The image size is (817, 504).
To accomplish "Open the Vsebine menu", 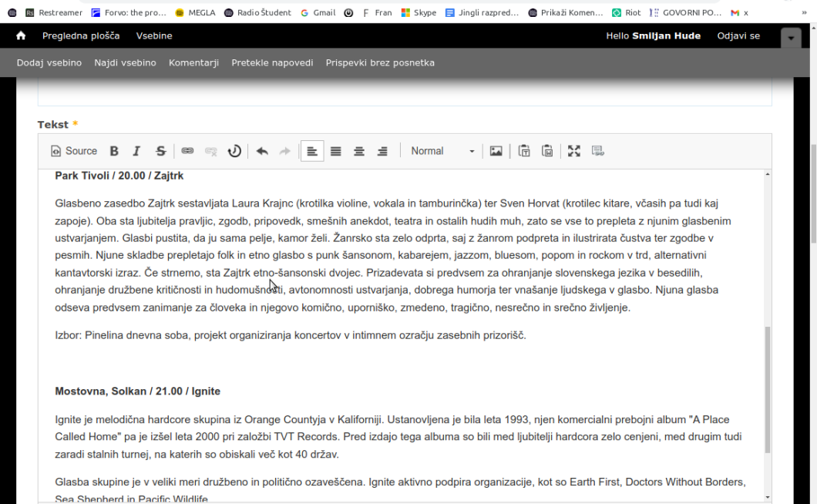I will [154, 36].
